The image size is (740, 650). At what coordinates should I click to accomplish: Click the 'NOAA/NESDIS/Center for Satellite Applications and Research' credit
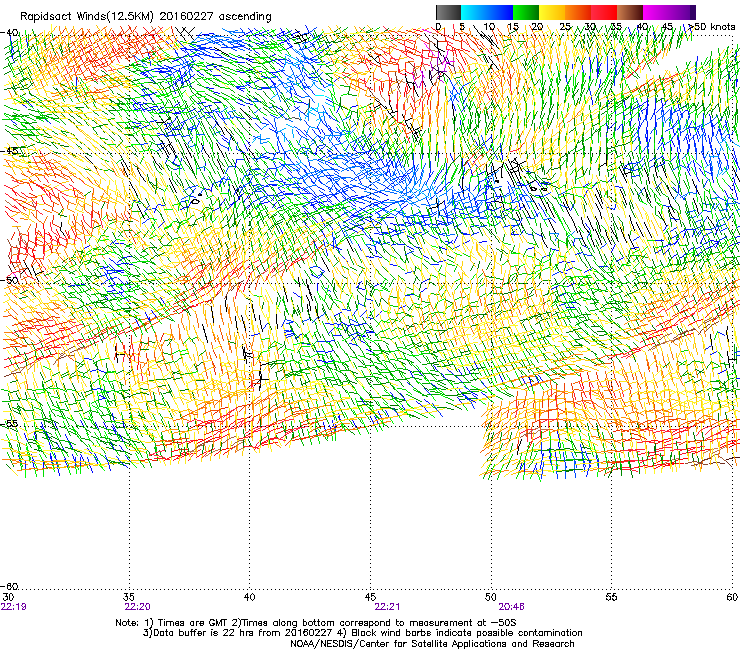coord(432,644)
